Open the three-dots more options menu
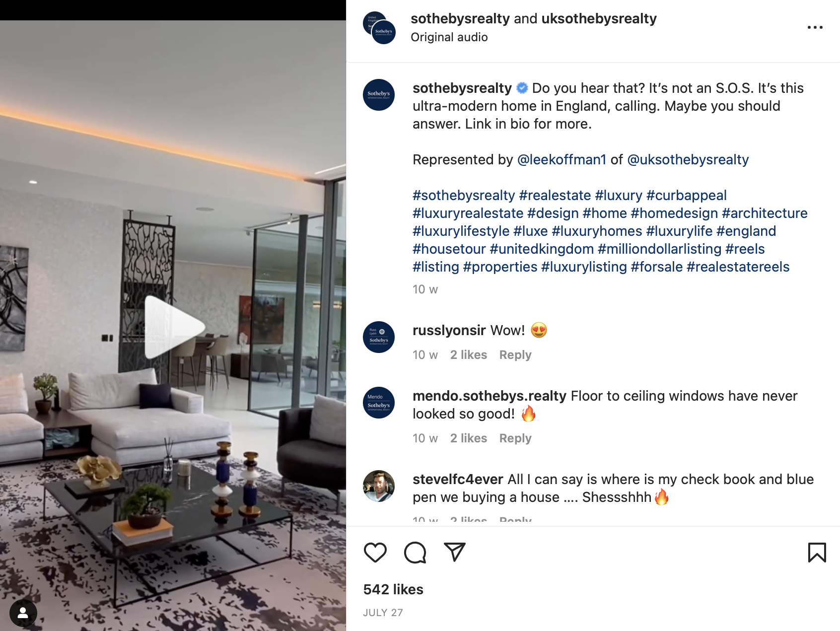Screen dimensions: 840x631 (815, 27)
